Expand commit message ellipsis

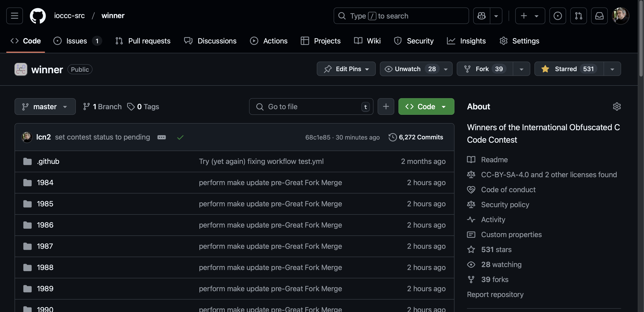(x=161, y=137)
